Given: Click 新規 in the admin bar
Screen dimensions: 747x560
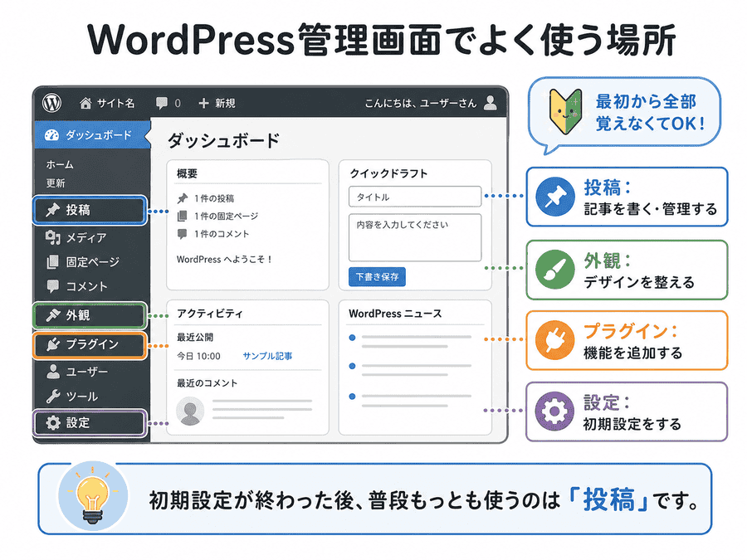Looking at the screenshot, I should pyautogui.click(x=225, y=103).
